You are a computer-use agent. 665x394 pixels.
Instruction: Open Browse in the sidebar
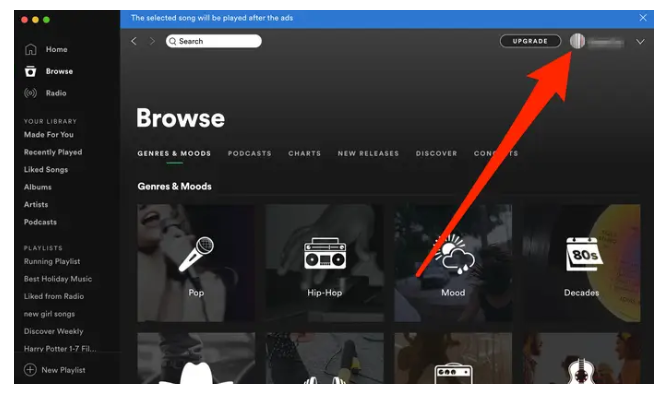click(59, 71)
